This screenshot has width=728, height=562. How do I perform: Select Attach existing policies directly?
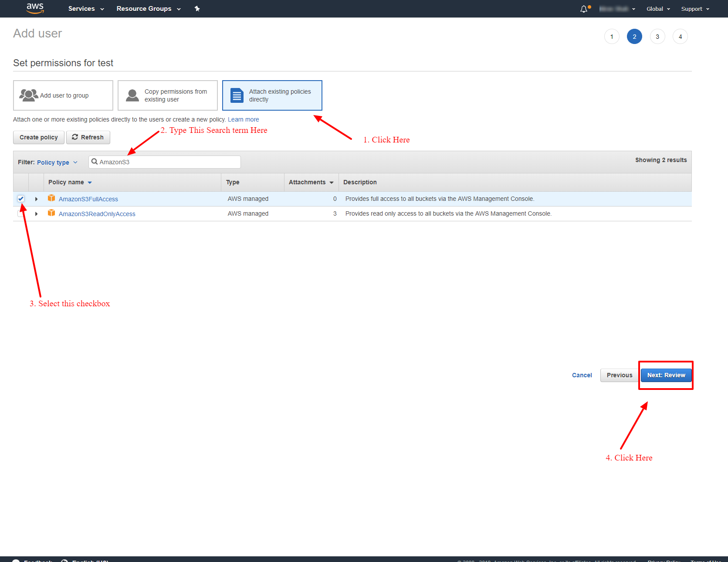coord(272,95)
